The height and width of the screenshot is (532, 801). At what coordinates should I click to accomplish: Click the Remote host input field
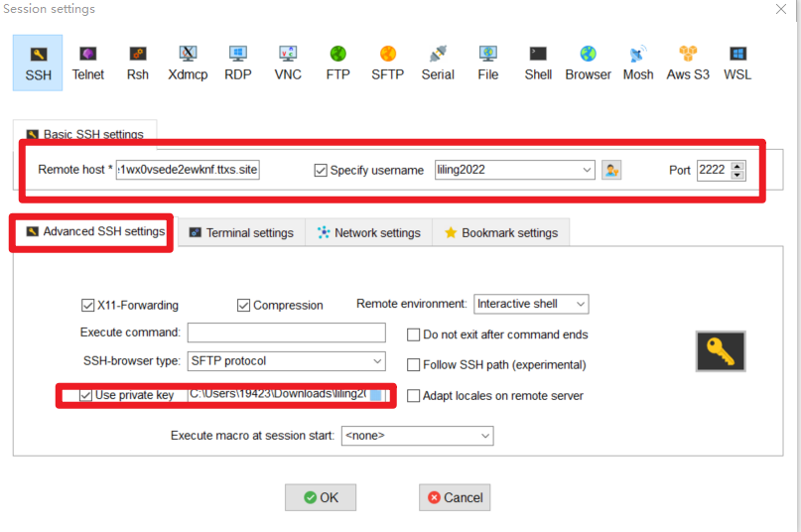tap(188, 170)
